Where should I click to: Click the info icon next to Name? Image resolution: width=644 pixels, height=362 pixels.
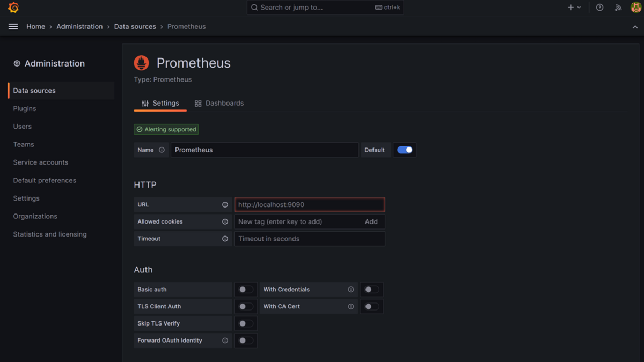tap(162, 150)
